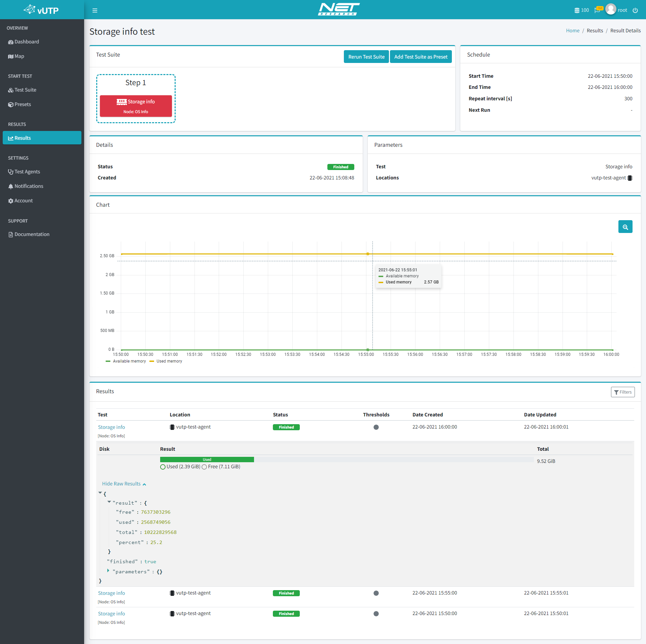Viewport: 646px width, 644px height.
Task: Select Results in the sidebar
Action: [42, 138]
